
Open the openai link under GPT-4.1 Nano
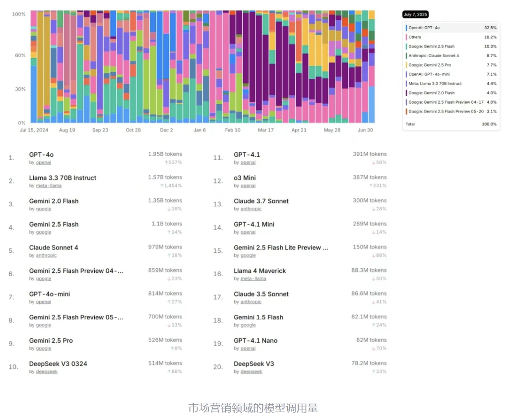coord(248,348)
